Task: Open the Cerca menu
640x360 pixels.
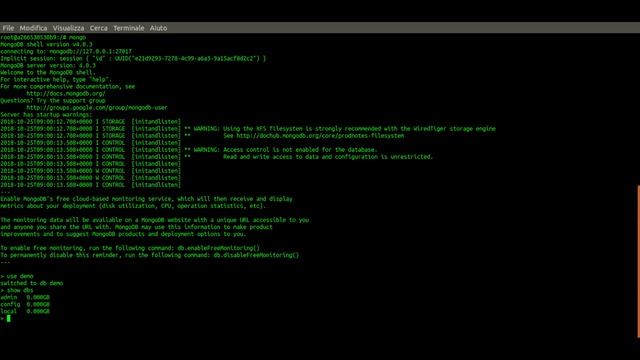Action: click(x=99, y=28)
